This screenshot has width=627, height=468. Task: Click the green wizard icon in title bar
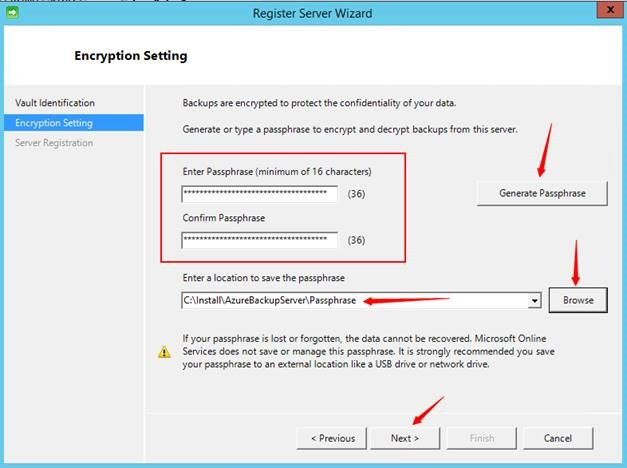click(12, 11)
